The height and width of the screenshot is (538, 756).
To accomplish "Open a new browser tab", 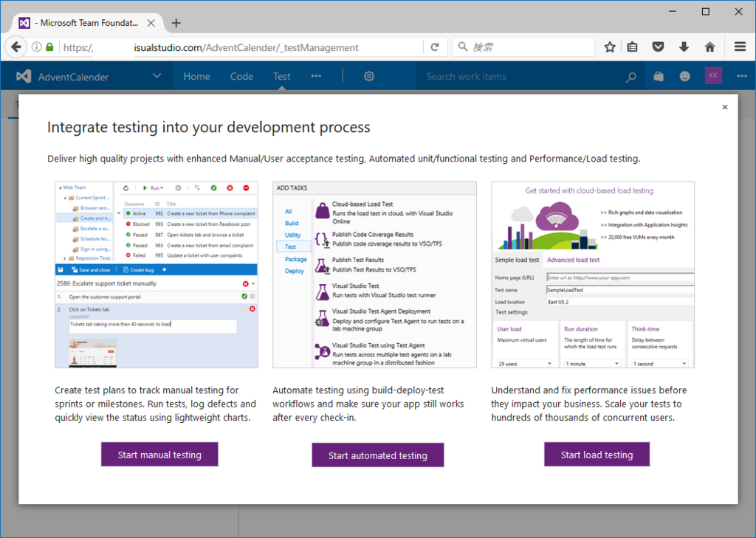I will [176, 23].
